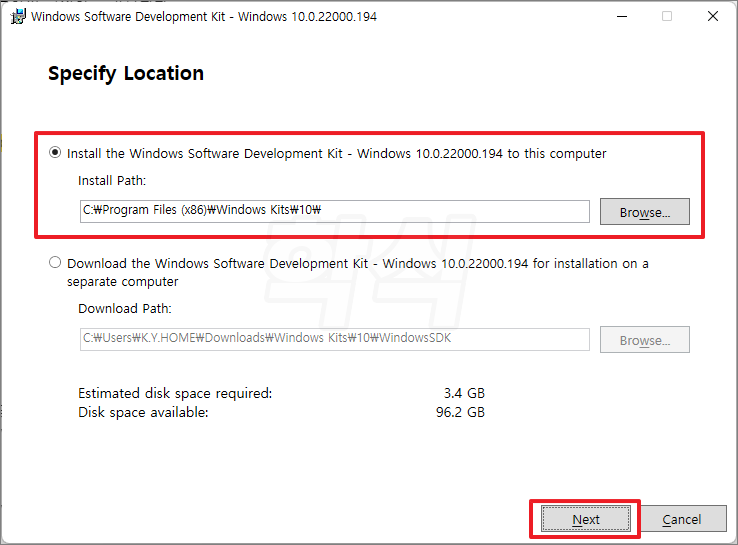Click inside the Install Path text field

tap(335, 211)
